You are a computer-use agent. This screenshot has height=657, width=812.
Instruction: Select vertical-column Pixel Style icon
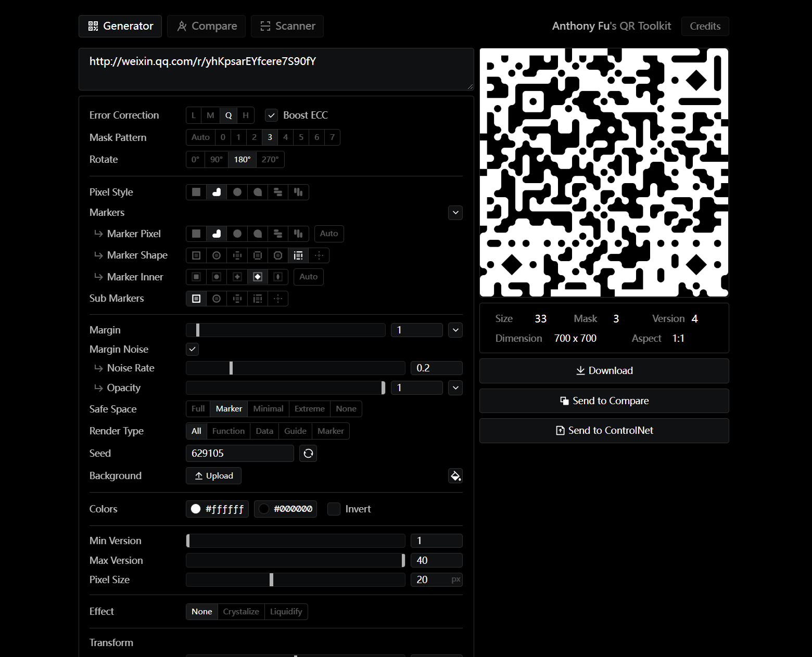click(298, 192)
